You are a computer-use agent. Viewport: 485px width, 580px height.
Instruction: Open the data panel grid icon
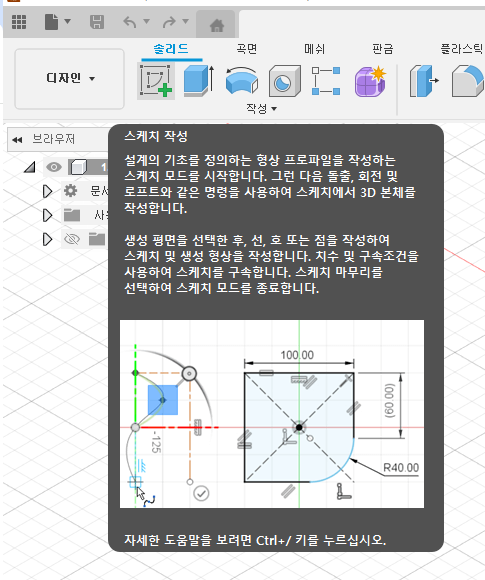pos(19,22)
